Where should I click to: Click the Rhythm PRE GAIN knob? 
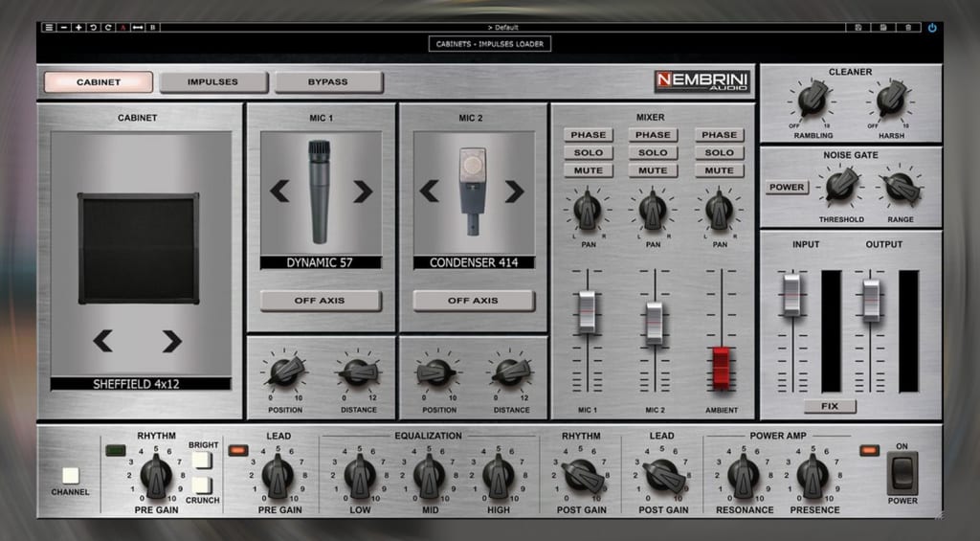[156, 477]
